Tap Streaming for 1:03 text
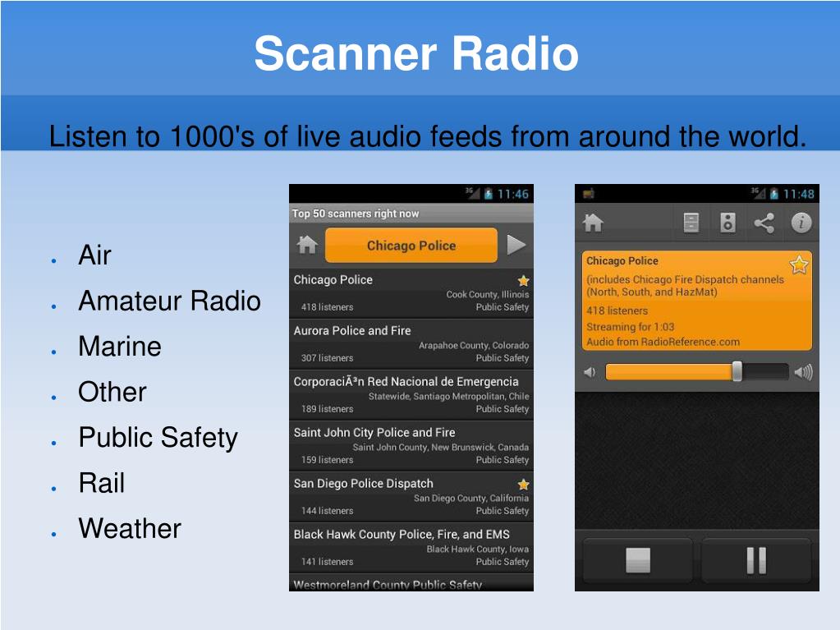Image resolution: width=840 pixels, height=630 pixels. [x=630, y=327]
